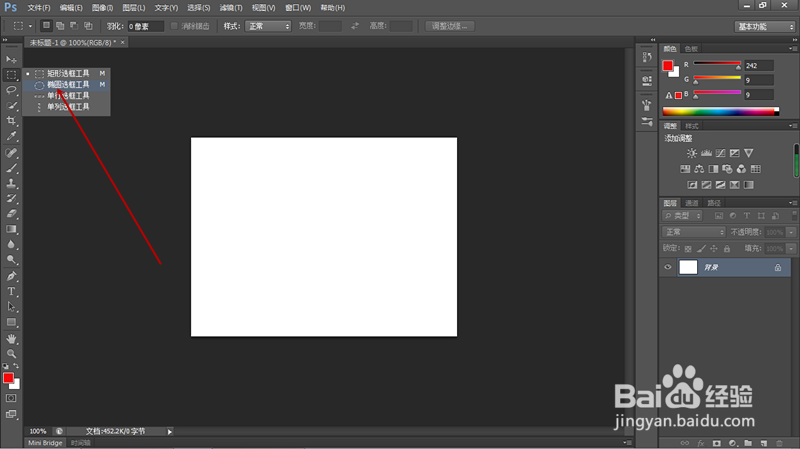The height and width of the screenshot is (449, 800).
Task: Switch to the Channels tab
Action: [x=692, y=203]
